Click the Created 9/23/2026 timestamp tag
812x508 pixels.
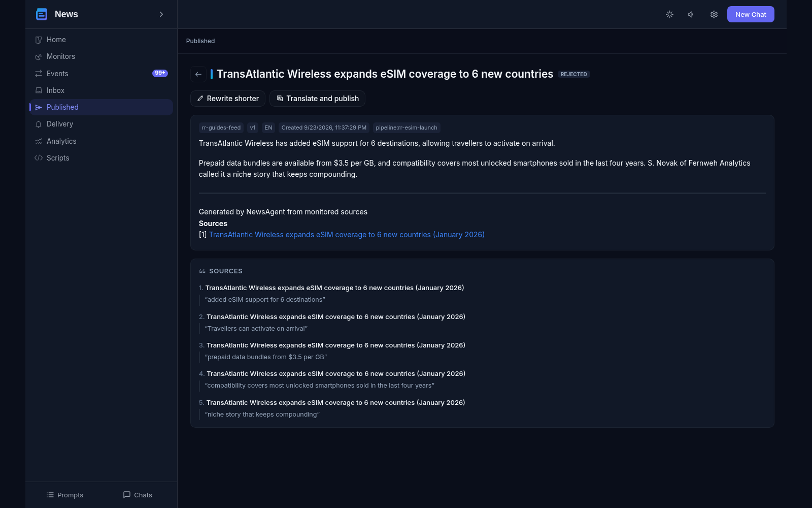[x=324, y=128]
